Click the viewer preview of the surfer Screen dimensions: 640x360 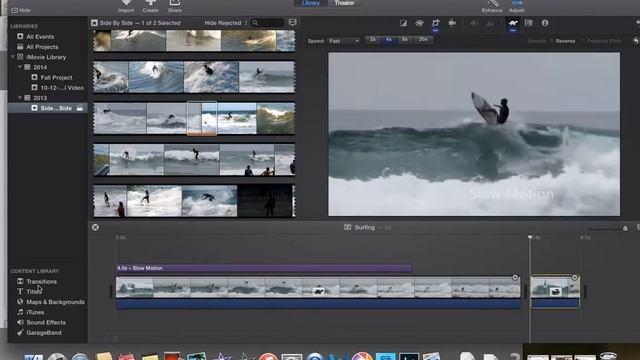(x=474, y=134)
